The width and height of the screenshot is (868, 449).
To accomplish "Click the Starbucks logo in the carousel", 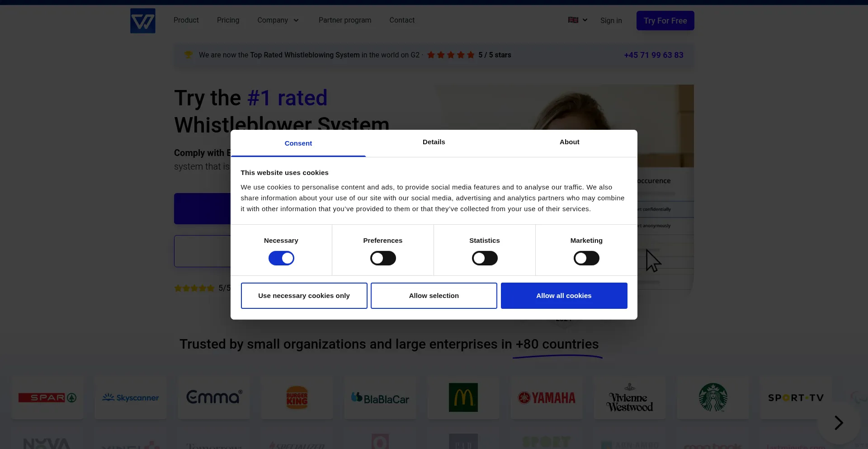I will (x=712, y=397).
